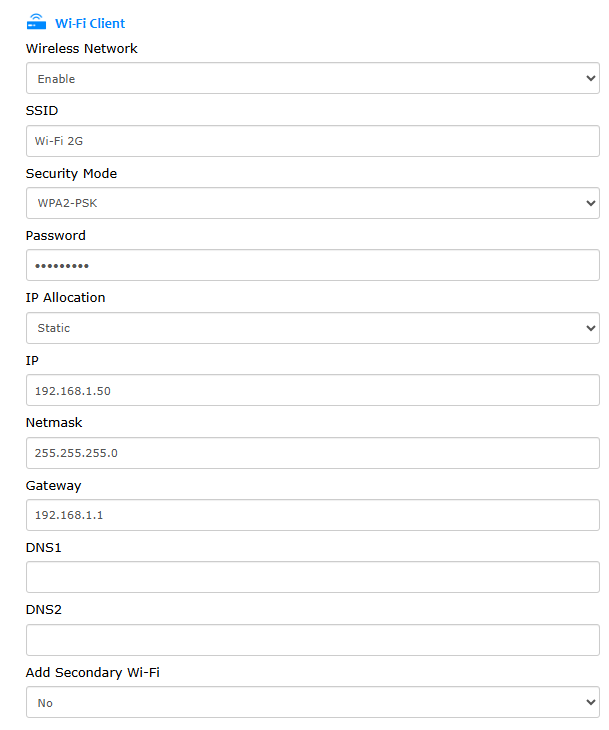Click the SSID label text
Screen dimensions: 609x730
coord(42,111)
